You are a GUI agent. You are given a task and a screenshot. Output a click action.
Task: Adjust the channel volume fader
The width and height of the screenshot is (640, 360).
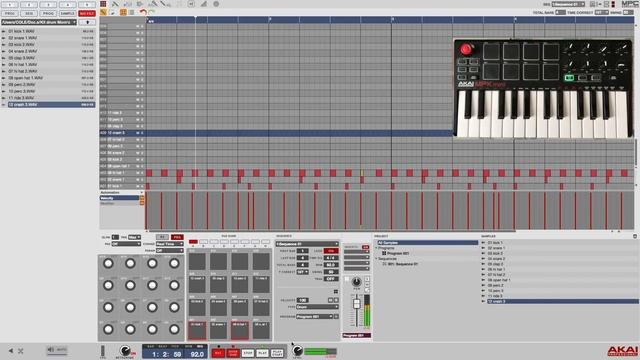point(356,304)
